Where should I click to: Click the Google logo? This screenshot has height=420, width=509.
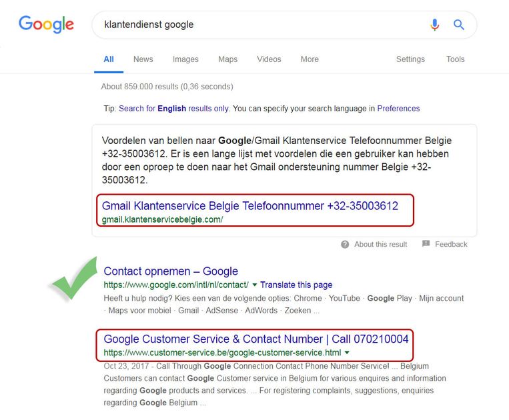coord(46,25)
